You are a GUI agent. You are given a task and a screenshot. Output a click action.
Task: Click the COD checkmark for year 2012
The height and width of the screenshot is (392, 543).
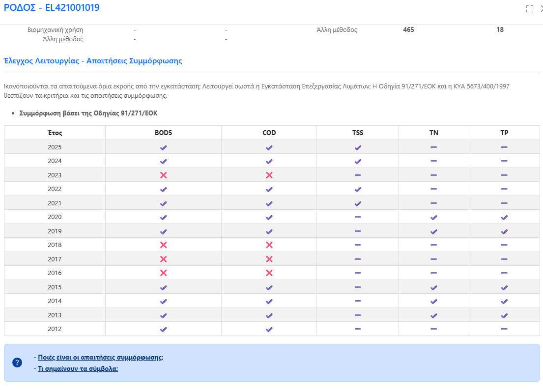point(269,330)
